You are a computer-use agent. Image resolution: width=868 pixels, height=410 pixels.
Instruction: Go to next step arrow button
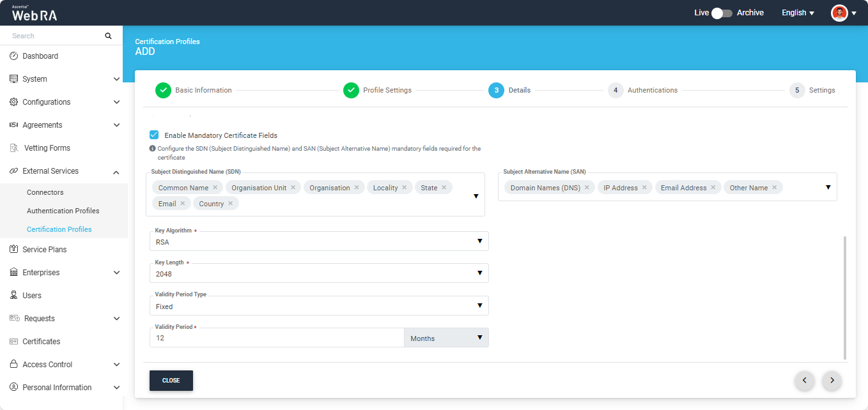click(832, 381)
